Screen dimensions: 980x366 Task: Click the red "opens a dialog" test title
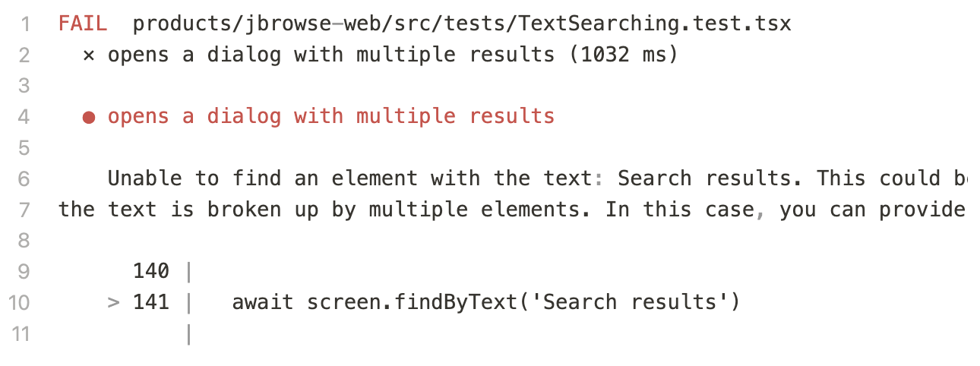pyautogui.click(x=331, y=117)
